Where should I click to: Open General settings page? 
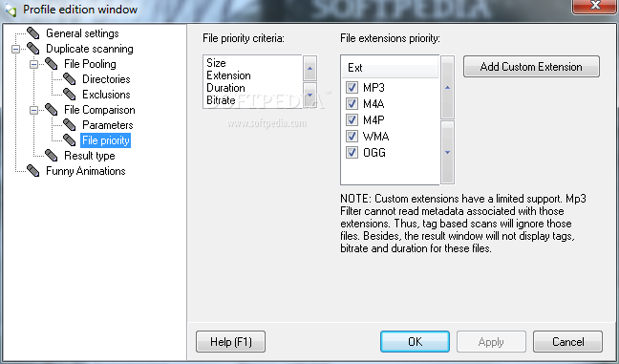82,33
